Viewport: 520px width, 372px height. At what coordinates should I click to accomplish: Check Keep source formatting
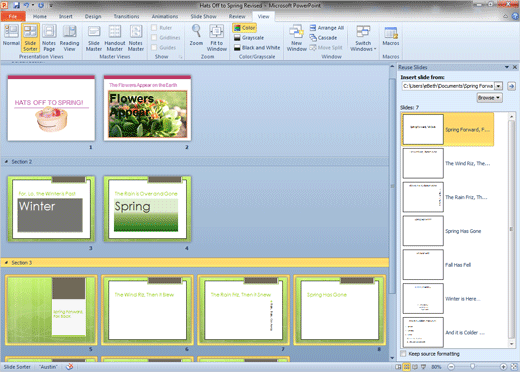tap(403, 354)
